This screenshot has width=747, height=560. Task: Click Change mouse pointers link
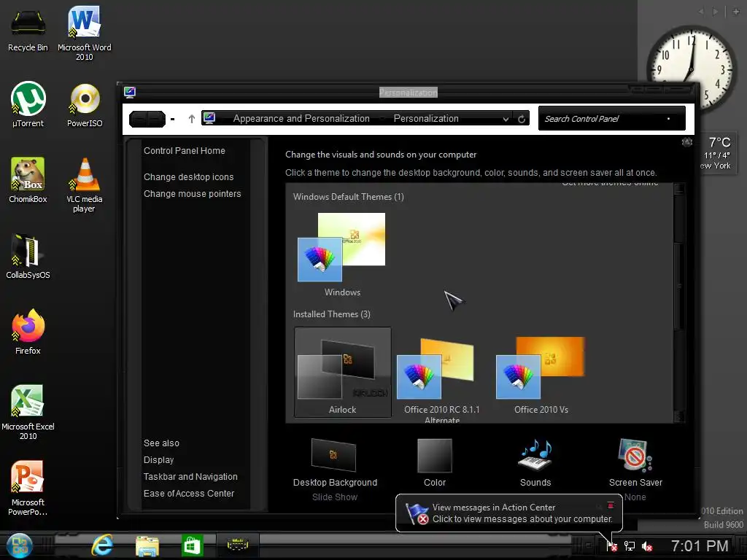[x=193, y=194]
